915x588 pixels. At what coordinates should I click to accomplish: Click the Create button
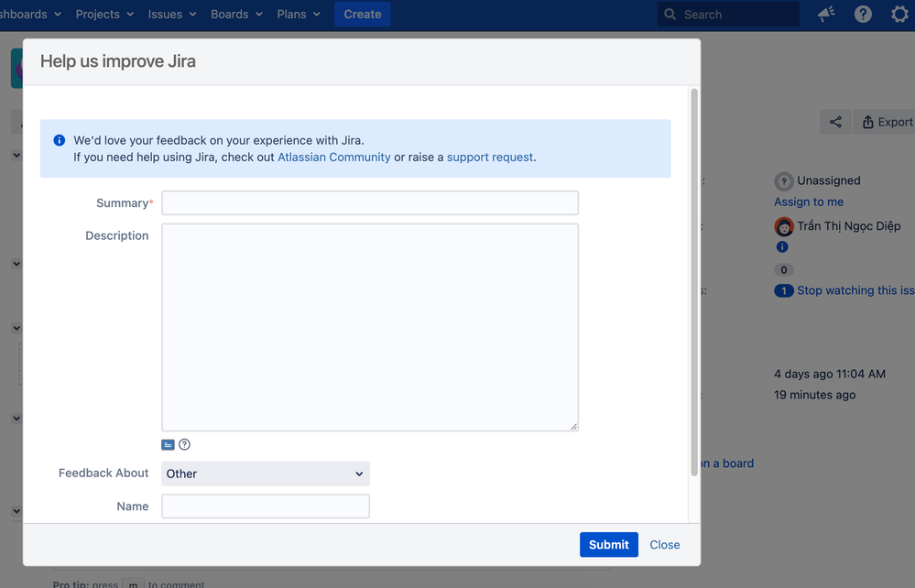pyautogui.click(x=363, y=14)
